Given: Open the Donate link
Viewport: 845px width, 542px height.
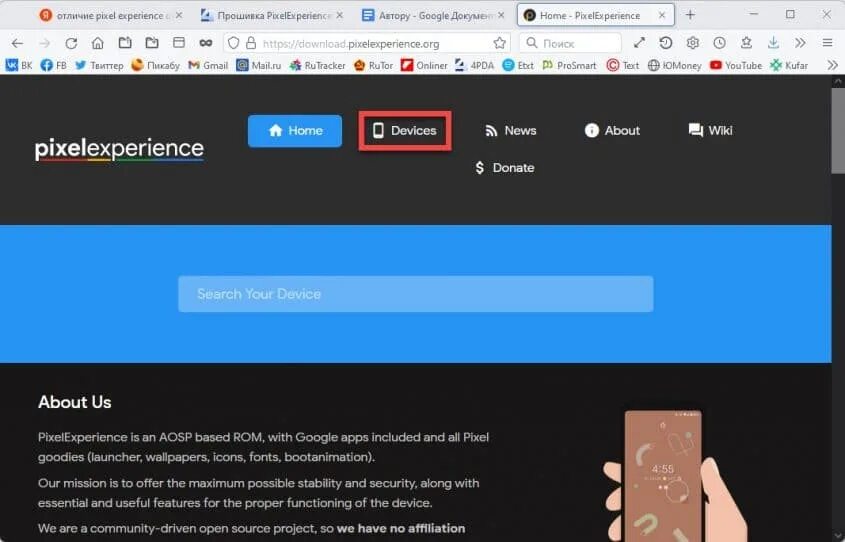Looking at the screenshot, I should pos(504,168).
